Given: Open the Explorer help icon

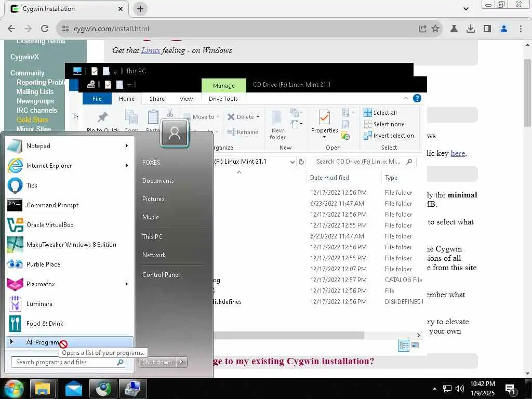Looking at the screenshot, I should coord(417,98).
